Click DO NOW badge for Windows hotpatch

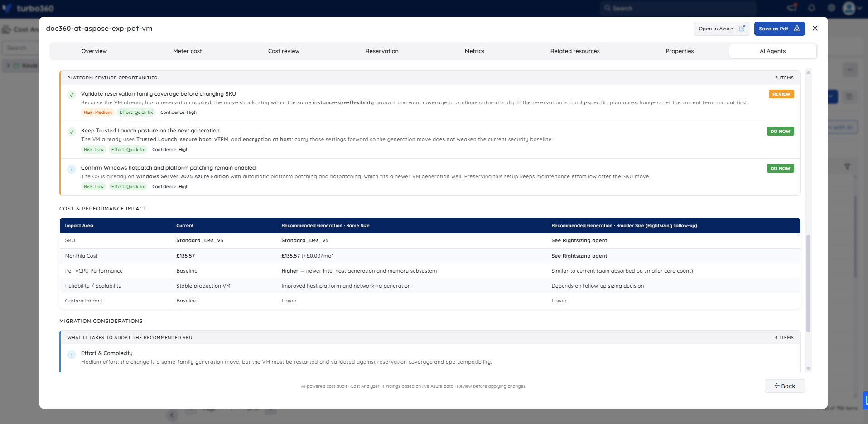pyautogui.click(x=780, y=168)
